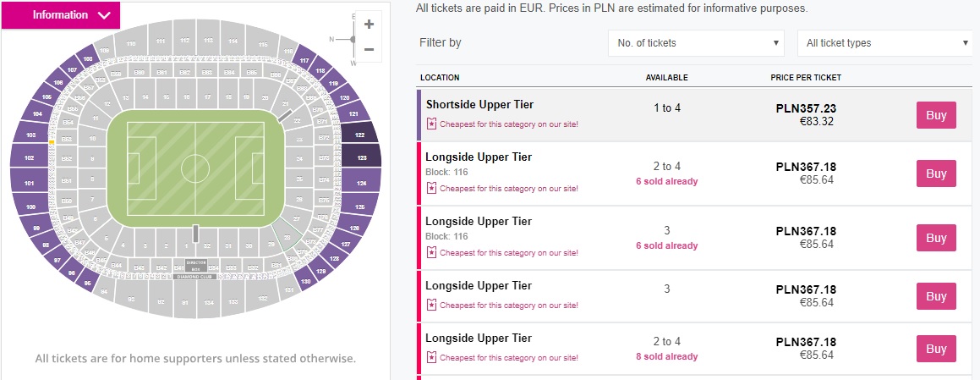Buy the last visible Longside Upper Tier ticket
Viewport: 980px width, 380px height.
point(936,349)
